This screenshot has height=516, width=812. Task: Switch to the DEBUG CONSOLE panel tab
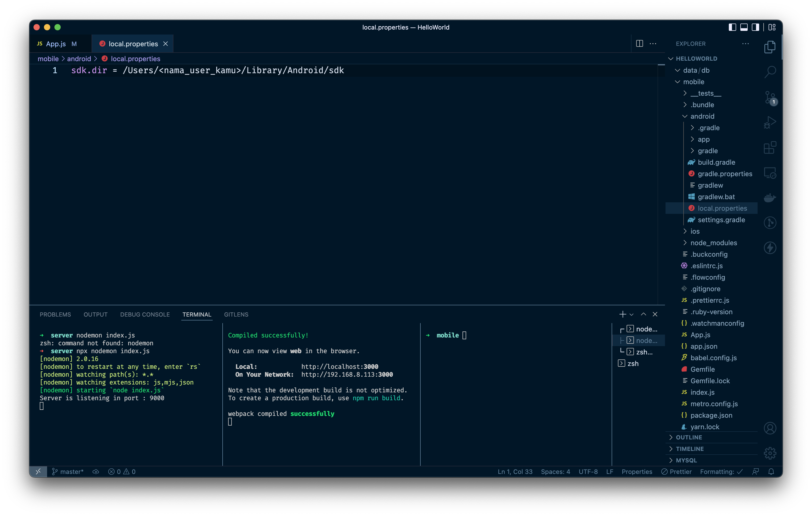145,314
